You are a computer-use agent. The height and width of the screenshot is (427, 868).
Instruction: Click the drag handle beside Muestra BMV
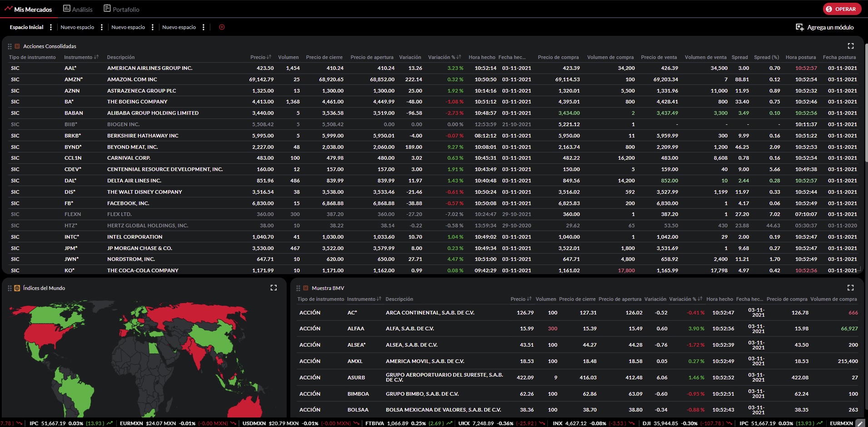[x=298, y=288]
